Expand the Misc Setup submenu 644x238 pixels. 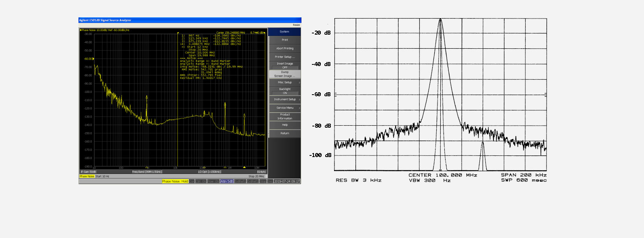click(285, 82)
